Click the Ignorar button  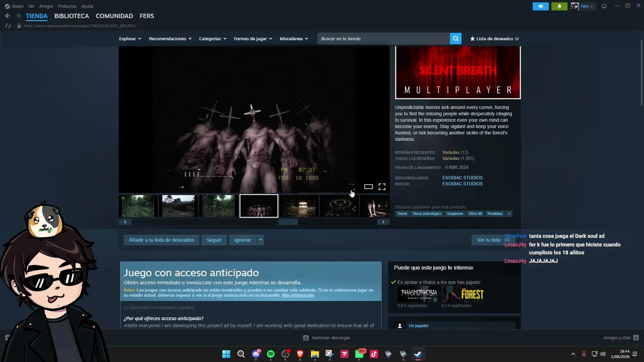click(243, 240)
